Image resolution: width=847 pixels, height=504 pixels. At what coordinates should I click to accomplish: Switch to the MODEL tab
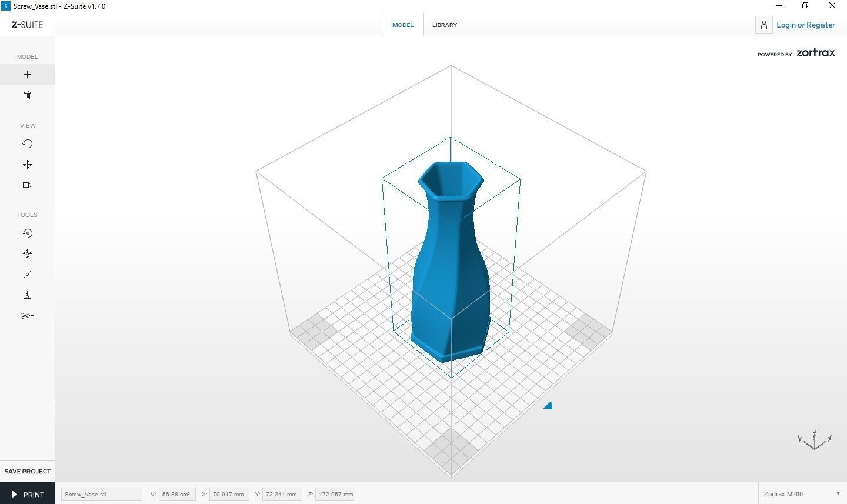(x=403, y=25)
